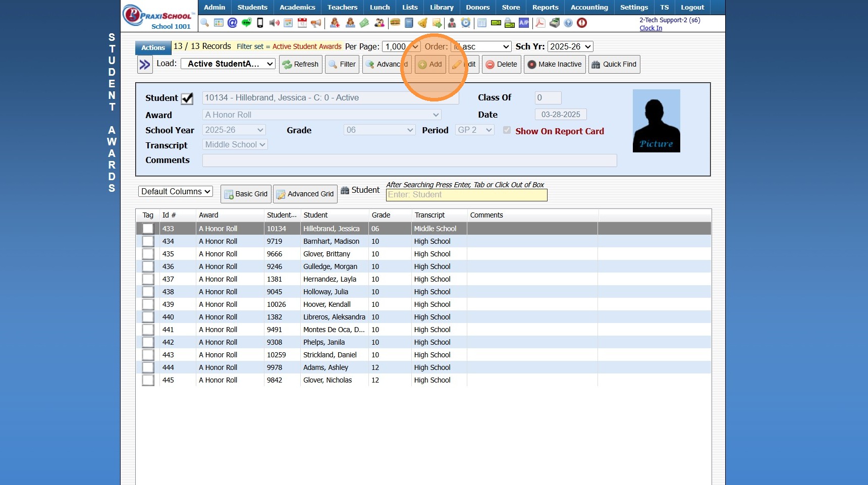The image size is (868, 485).
Task: Click the blue help question icon
Action: (x=568, y=23)
